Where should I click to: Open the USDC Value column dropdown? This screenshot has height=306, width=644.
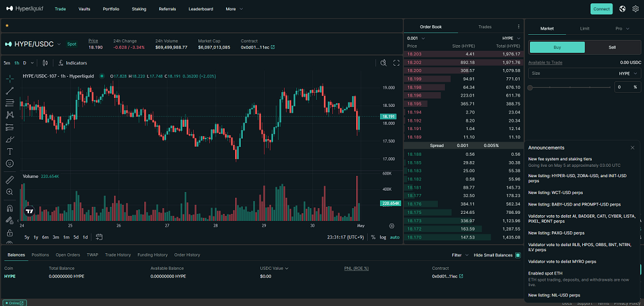(x=274, y=268)
